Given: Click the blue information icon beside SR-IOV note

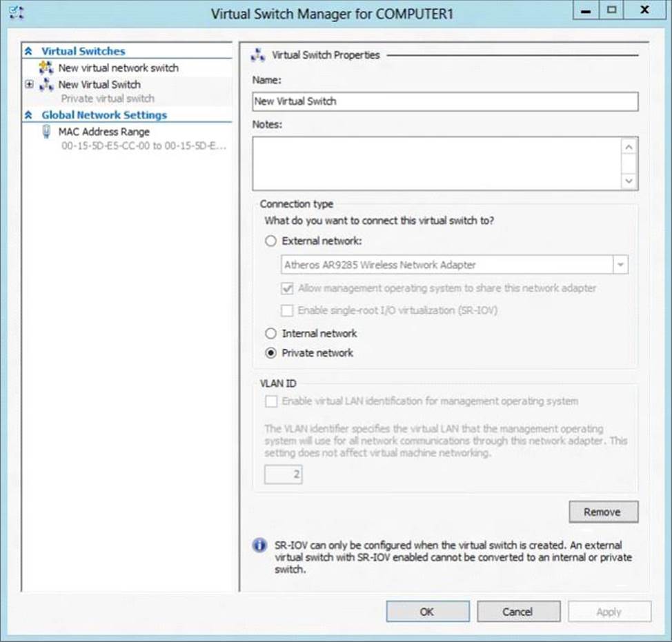Looking at the screenshot, I should 259,545.
